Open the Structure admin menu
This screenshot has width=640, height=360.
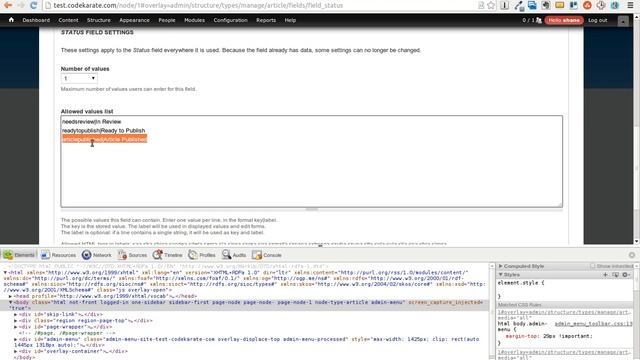[x=98, y=20]
